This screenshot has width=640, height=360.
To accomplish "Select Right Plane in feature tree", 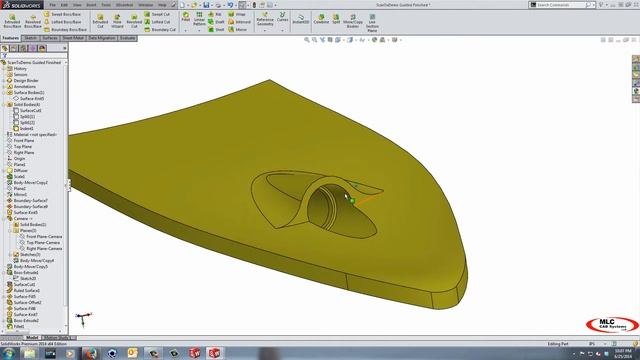I will [x=24, y=152].
